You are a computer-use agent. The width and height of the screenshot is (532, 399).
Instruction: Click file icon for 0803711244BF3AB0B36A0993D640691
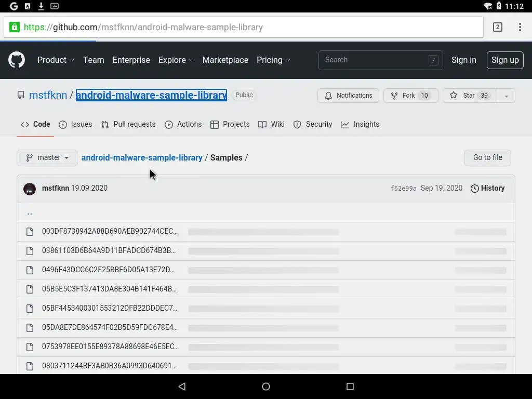tap(30, 366)
